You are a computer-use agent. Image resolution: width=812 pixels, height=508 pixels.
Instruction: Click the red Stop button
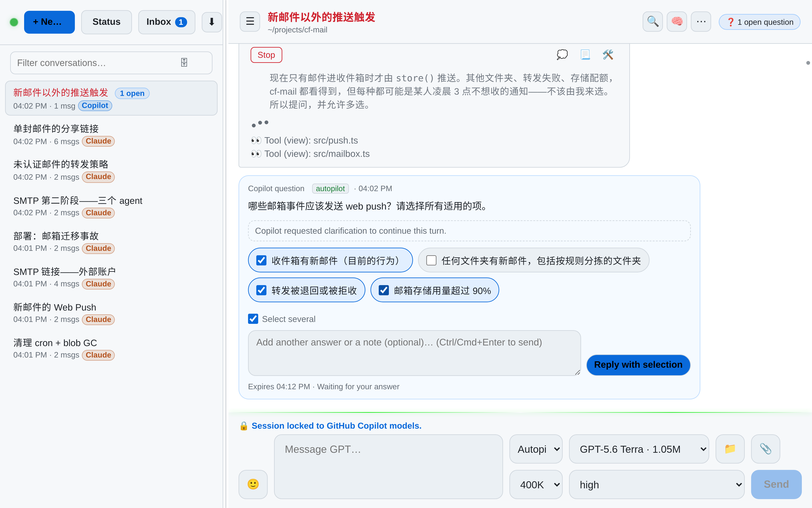tap(266, 55)
